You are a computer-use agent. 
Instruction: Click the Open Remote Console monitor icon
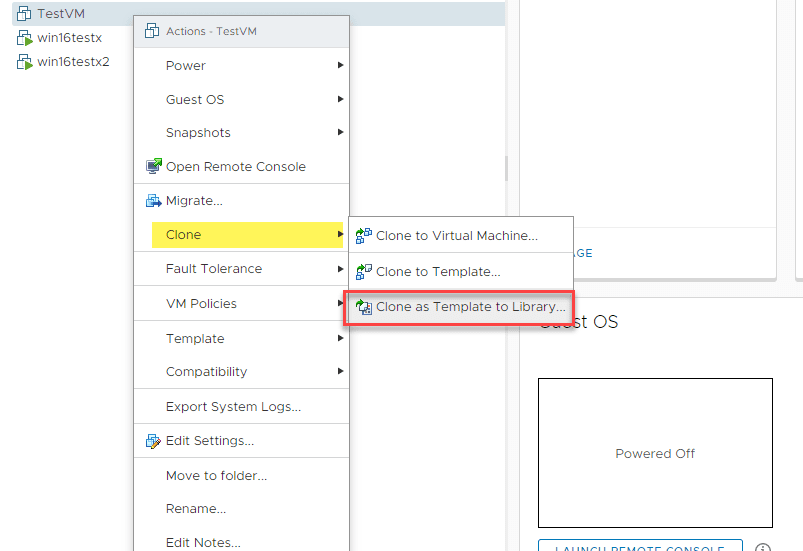(x=153, y=166)
